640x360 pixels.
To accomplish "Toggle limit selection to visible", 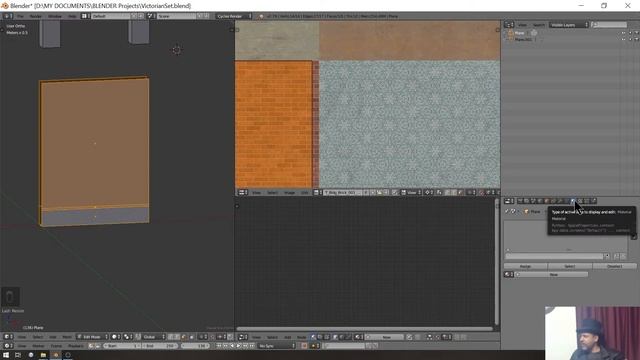I will tap(191, 337).
